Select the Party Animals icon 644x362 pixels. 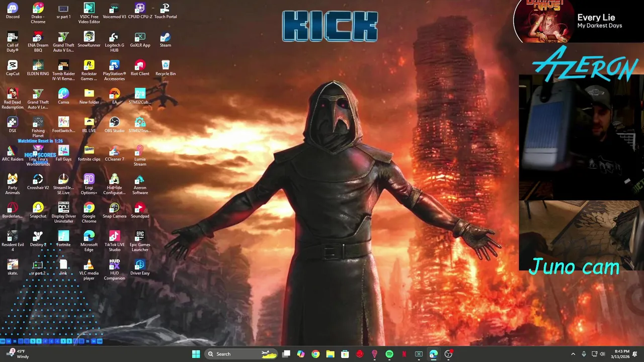13,185
